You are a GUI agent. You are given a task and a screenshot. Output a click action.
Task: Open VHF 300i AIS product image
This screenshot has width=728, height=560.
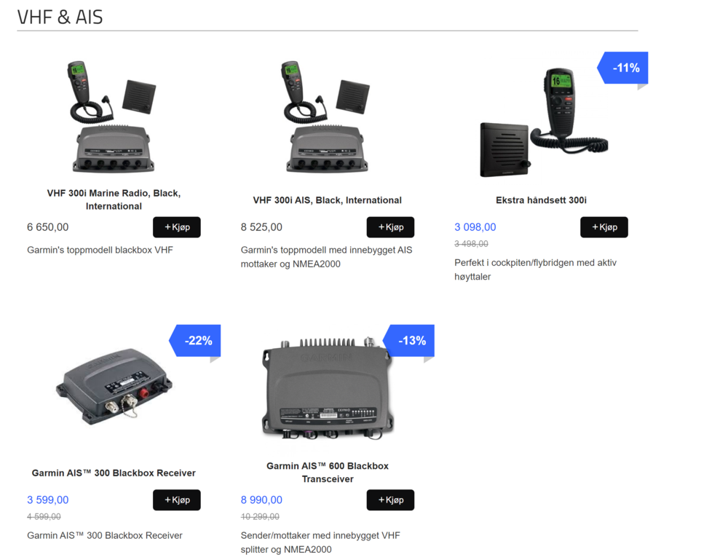pos(327,116)
